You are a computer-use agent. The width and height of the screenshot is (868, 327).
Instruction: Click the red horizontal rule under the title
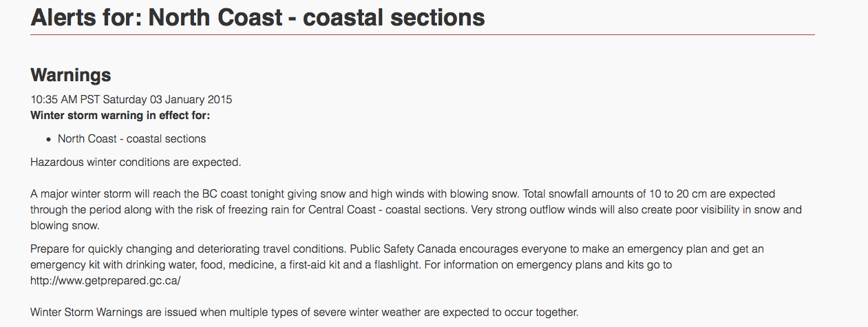[423, 34]
